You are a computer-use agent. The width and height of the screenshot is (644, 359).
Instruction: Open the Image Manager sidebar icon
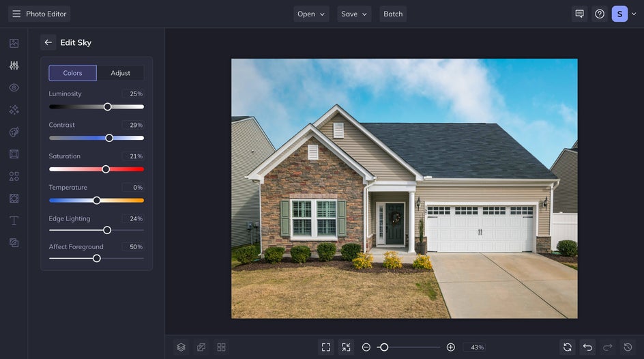coord(14,43)
